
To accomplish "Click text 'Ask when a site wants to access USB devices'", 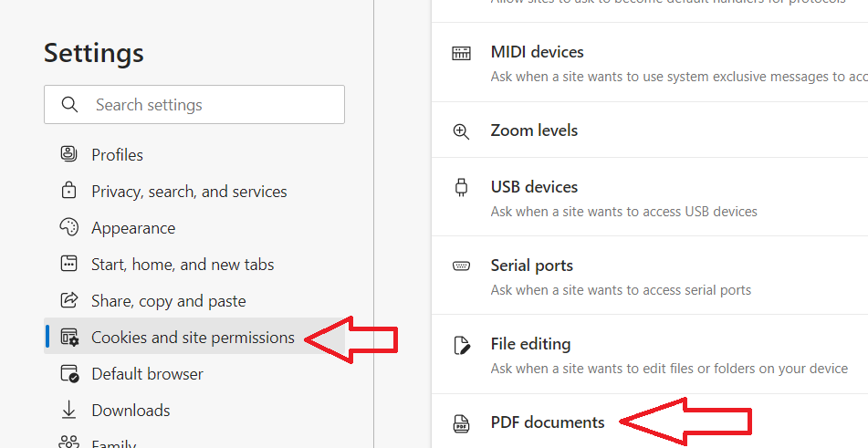I will [x=624, y=212].
